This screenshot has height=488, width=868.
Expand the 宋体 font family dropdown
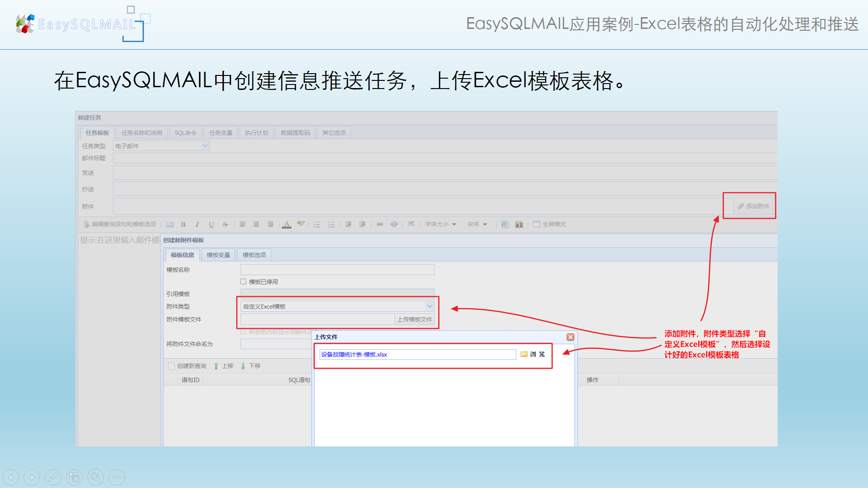point(477,225)
